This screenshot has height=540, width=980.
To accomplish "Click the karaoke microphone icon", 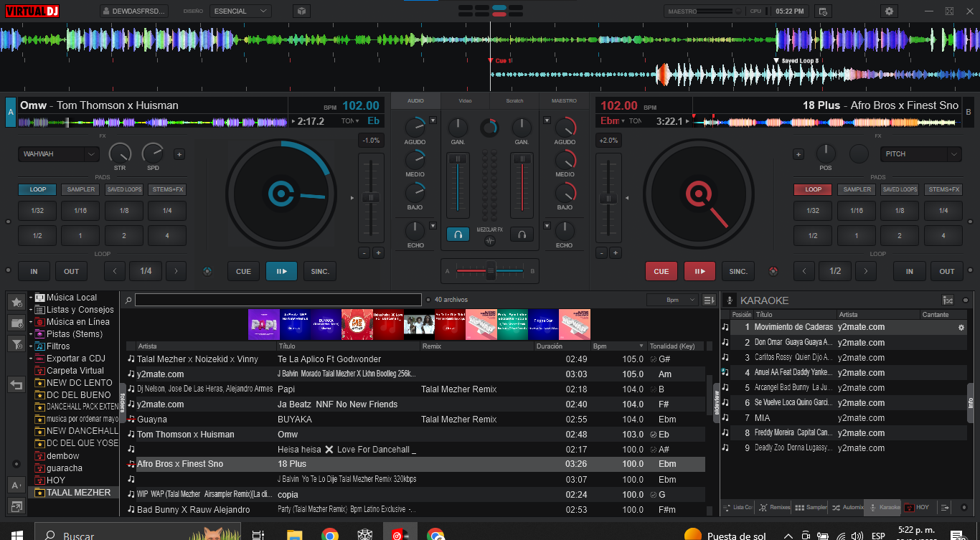I will tap(730, 300).
